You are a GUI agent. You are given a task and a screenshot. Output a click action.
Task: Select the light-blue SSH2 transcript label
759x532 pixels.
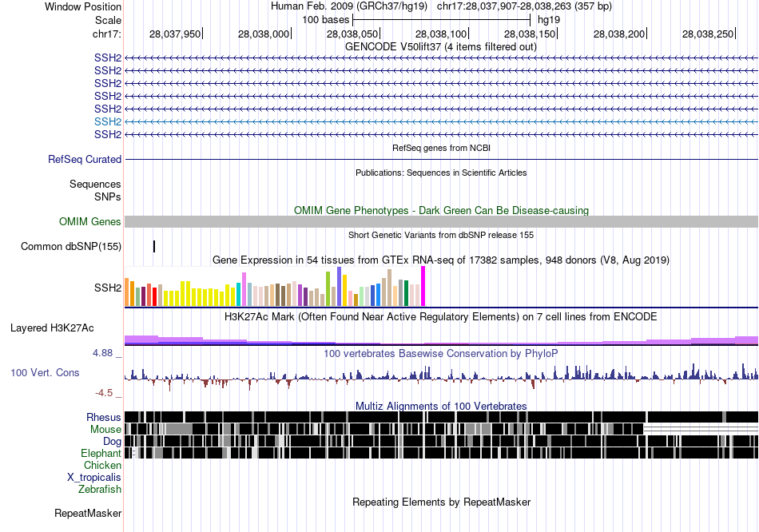[108, 121]
